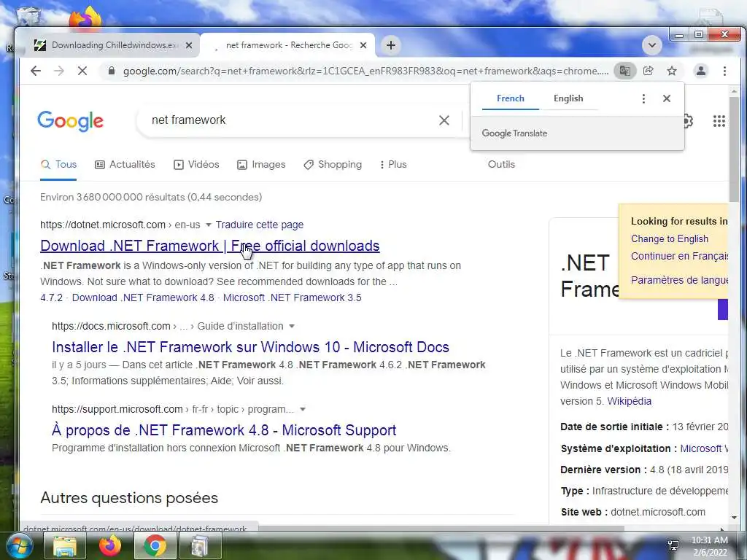This screenshot has width=747, height=560.
Task: Click the Google logo
Action: pos(71,121)
